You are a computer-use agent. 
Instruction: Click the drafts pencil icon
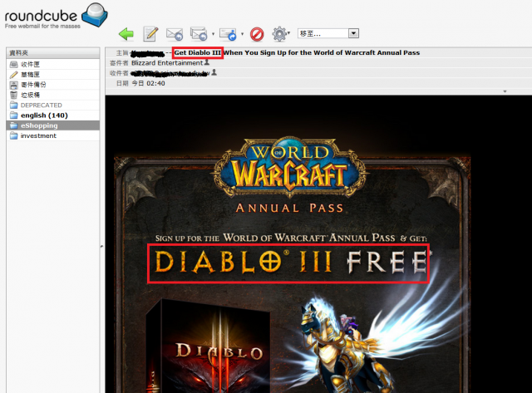(x=13, y=75)
